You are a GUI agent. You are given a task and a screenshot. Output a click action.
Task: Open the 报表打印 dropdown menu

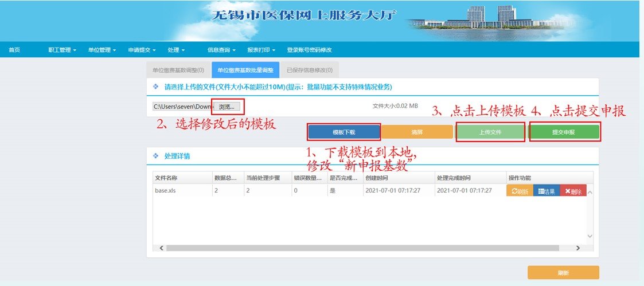261,50
